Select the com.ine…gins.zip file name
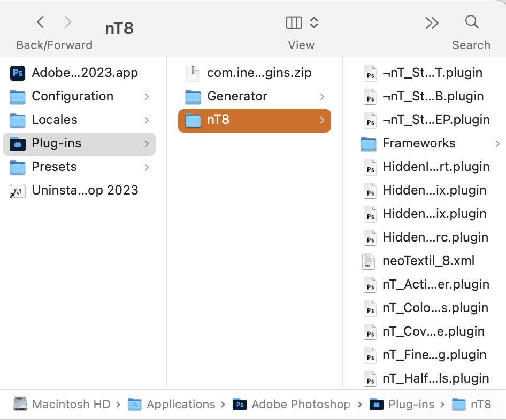 click(x=259, y=73)
